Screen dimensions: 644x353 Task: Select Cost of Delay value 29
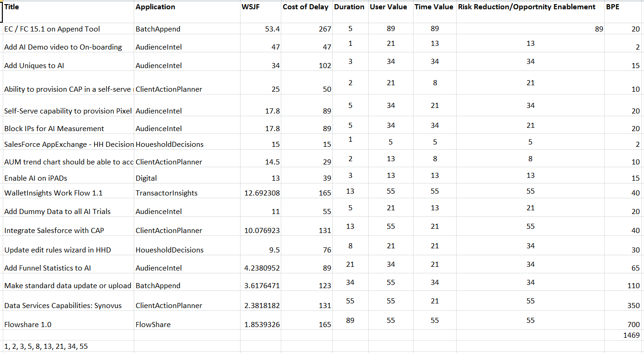[307, 159]
